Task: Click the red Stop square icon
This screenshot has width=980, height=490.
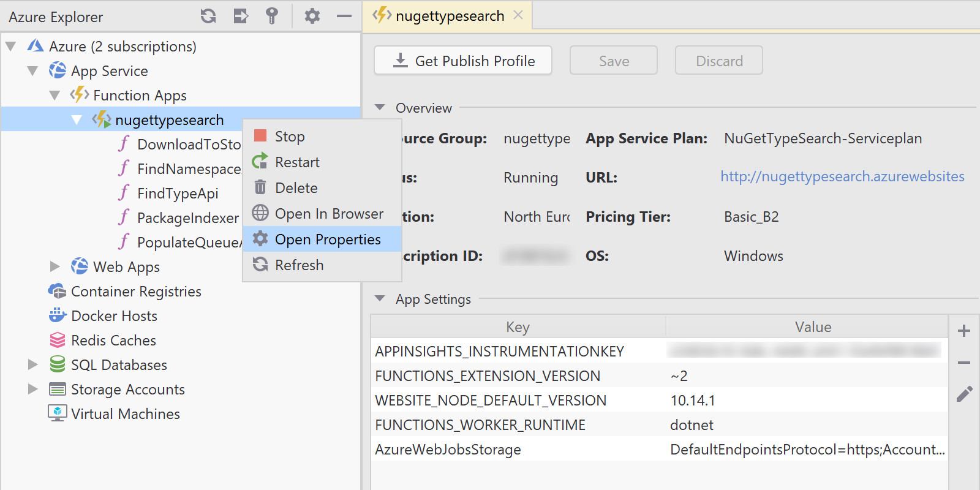Action: [260, 135]
